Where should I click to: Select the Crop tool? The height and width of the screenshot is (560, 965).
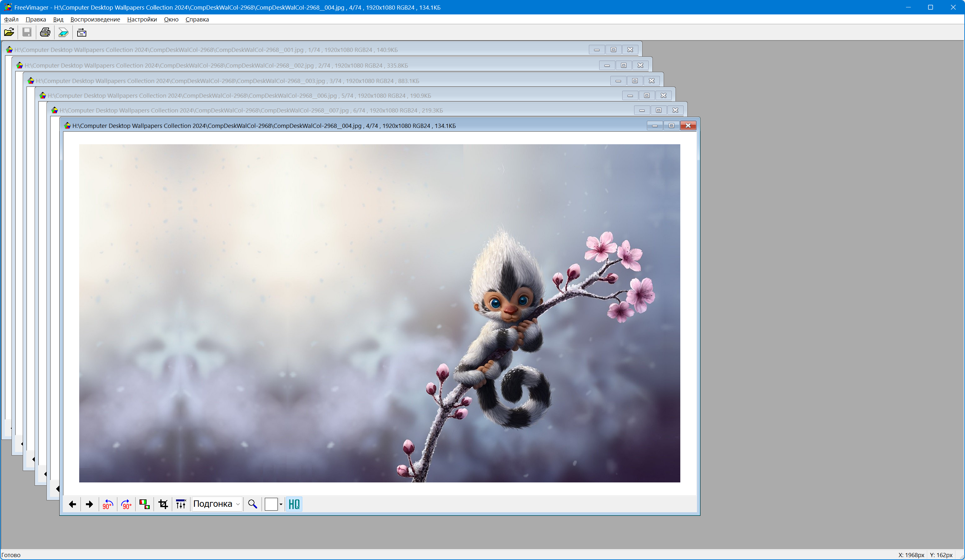coord(163,504)
